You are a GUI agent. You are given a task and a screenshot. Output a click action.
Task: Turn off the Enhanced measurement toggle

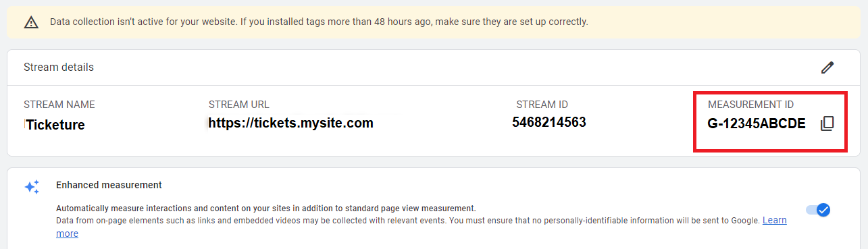click(818, 210)
